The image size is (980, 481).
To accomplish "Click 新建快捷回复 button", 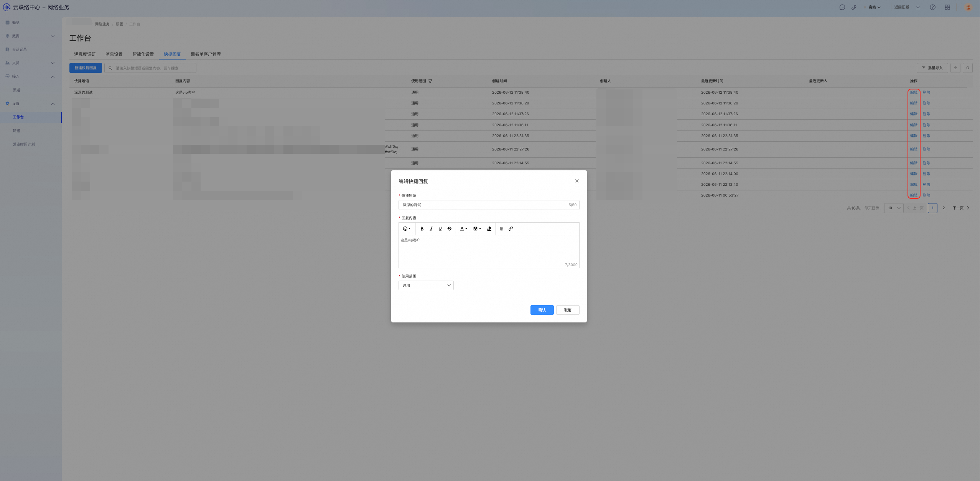I will pos(86,68).
